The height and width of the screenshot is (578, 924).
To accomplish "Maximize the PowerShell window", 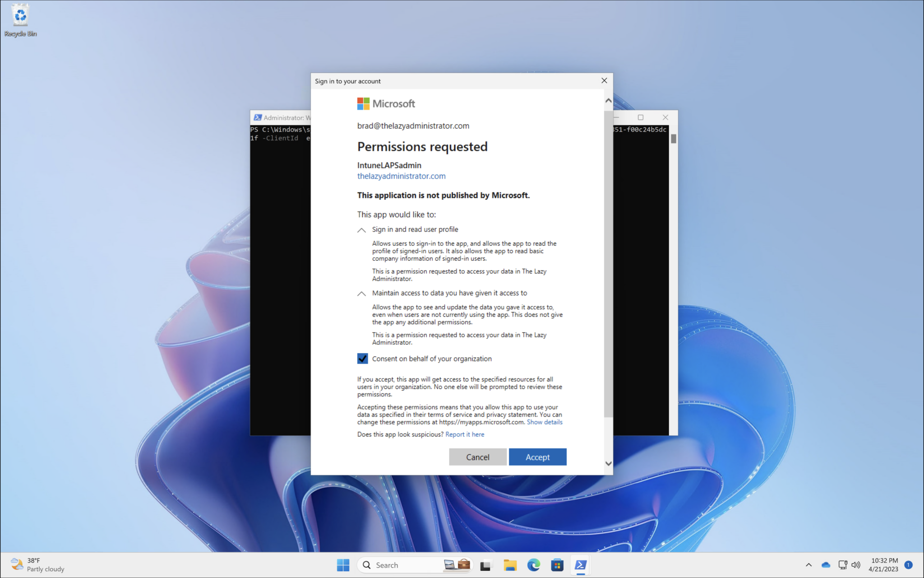I will click(640, 117).
